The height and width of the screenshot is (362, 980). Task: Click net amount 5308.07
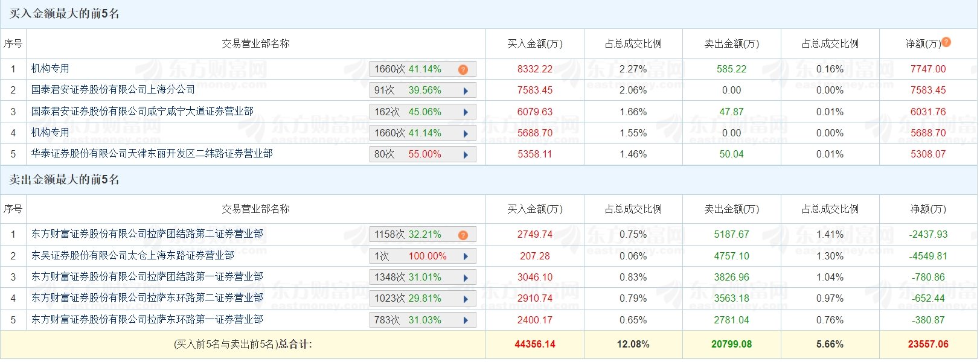pyautogui.click(x=928, y=154)
